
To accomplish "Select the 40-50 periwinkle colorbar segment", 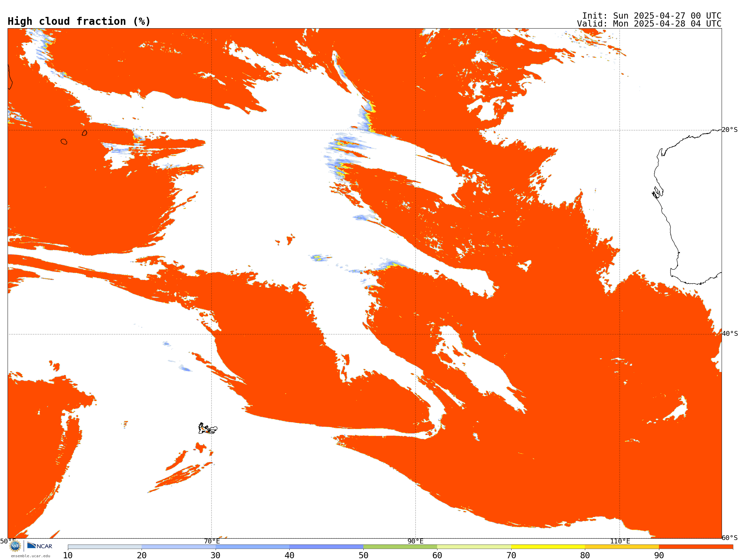I will (326, 547).
